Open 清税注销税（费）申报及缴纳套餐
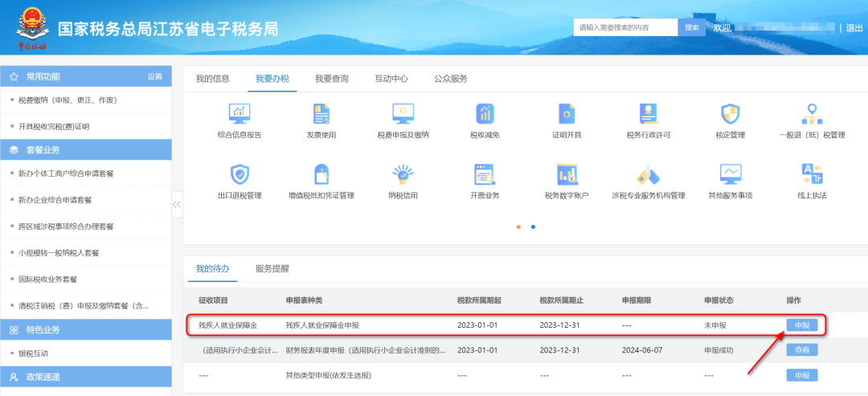The width and height of the screenshot is (868, 396). pyautogui.click(x=84, y=306)
